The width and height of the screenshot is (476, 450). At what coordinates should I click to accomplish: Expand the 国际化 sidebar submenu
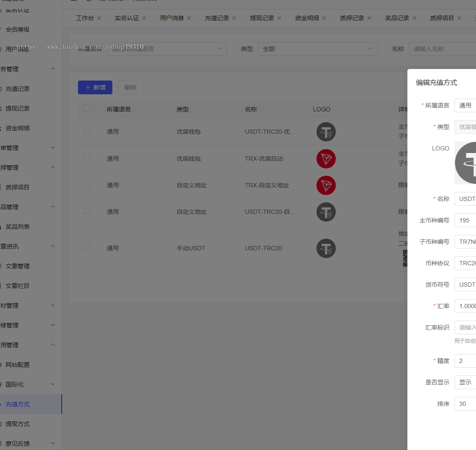[53, 384]
